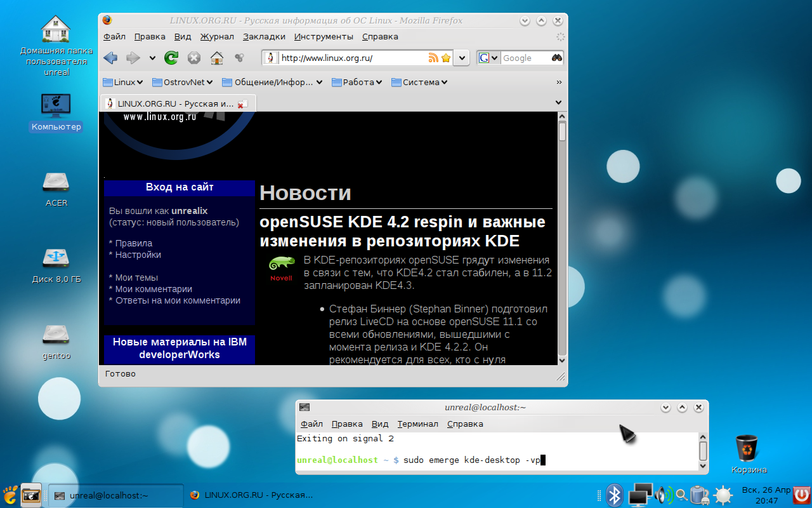Image resolution: width=812 pixels, height=508 pixels.
Task: Click the weather sun tray icon
Action: tap(723, 495)
